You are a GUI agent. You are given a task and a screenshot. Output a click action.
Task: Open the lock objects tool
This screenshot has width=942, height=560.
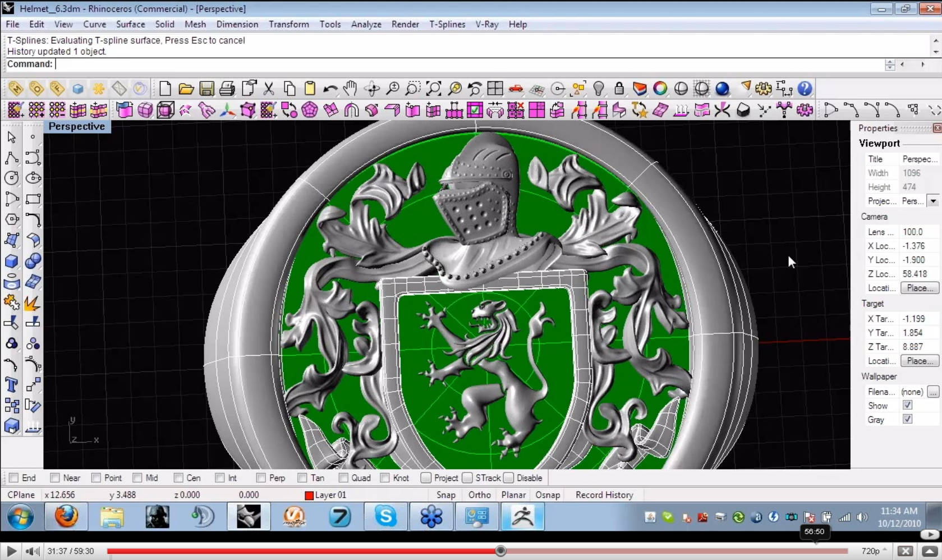[619, 89]
